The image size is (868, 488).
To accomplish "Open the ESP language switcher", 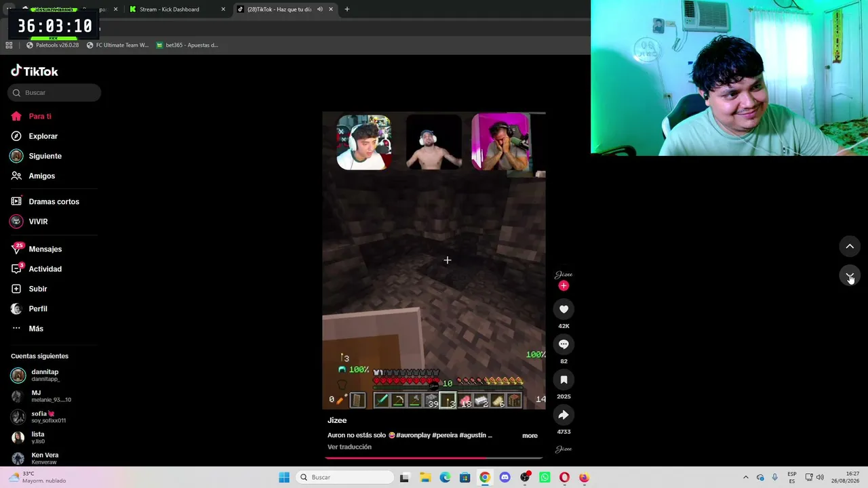I will click(792, 478).
